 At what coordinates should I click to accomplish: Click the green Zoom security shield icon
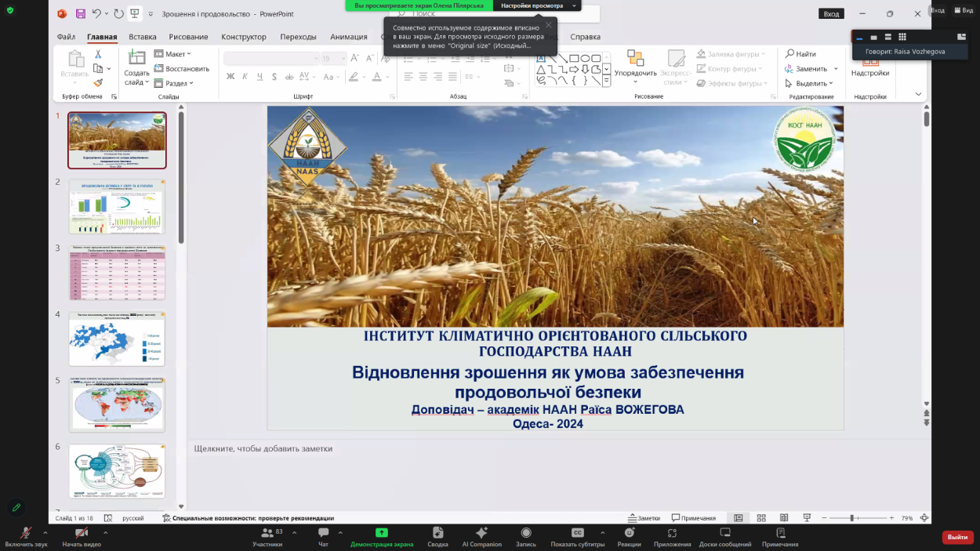pos(10,11)
